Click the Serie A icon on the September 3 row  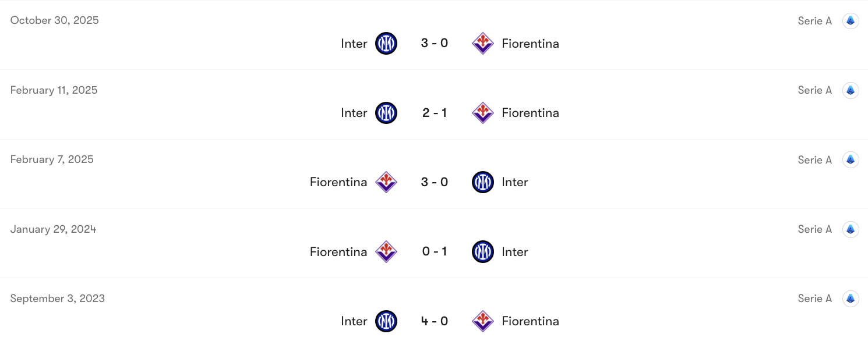tap(850, 298)
